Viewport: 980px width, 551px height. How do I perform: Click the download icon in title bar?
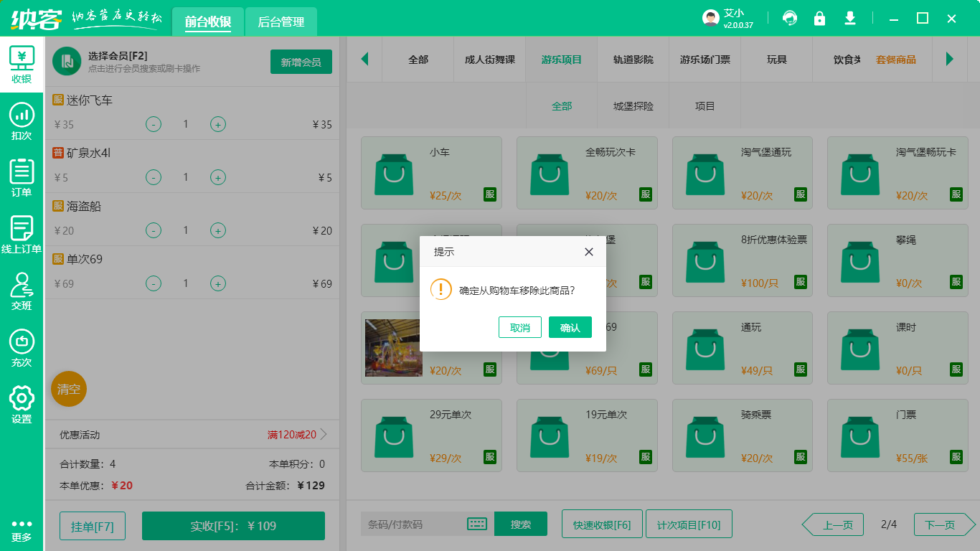[850, 18]
